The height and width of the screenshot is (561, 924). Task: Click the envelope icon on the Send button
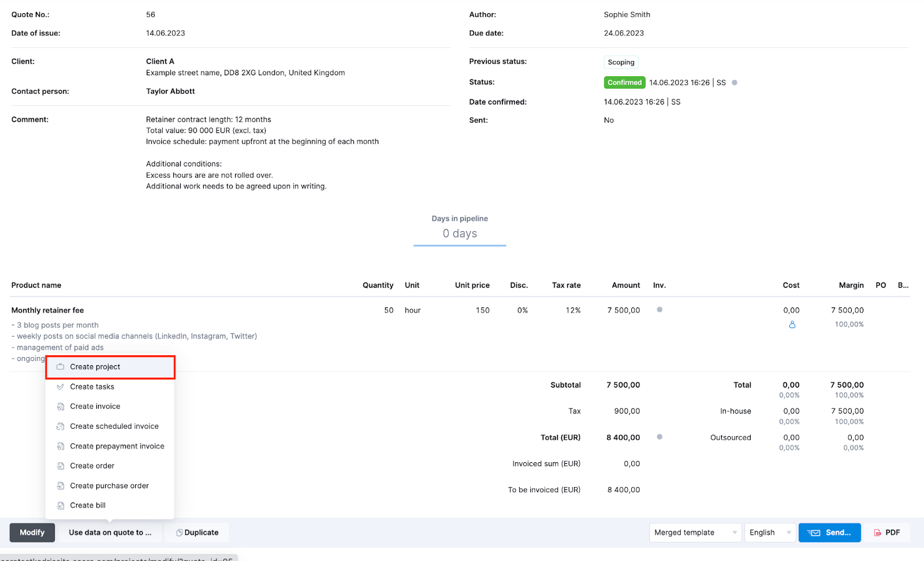tap(814, 532)
